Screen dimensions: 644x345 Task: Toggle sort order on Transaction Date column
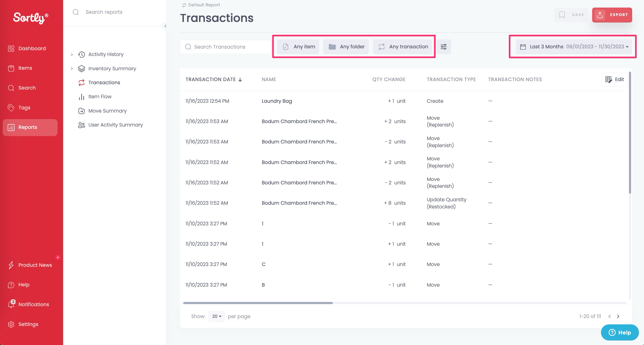click(x=240, y=80)
